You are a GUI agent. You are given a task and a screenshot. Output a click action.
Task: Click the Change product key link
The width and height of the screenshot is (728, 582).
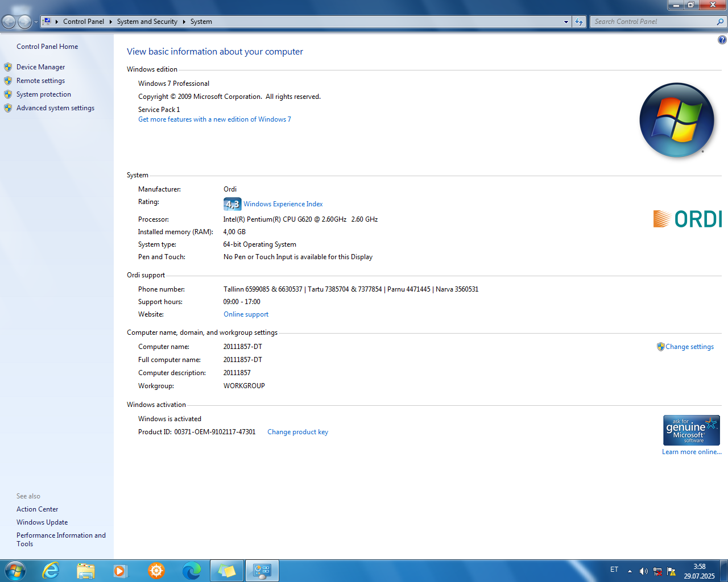tap(297, 432)
